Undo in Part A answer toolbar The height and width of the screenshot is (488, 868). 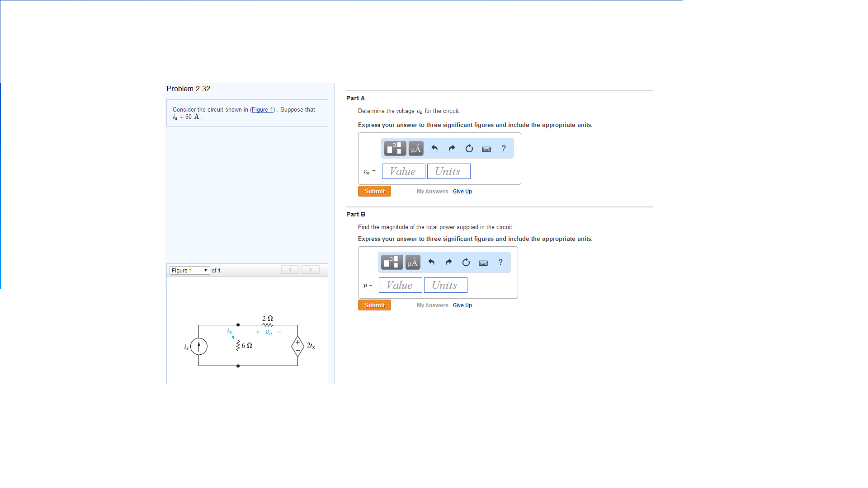434,148
